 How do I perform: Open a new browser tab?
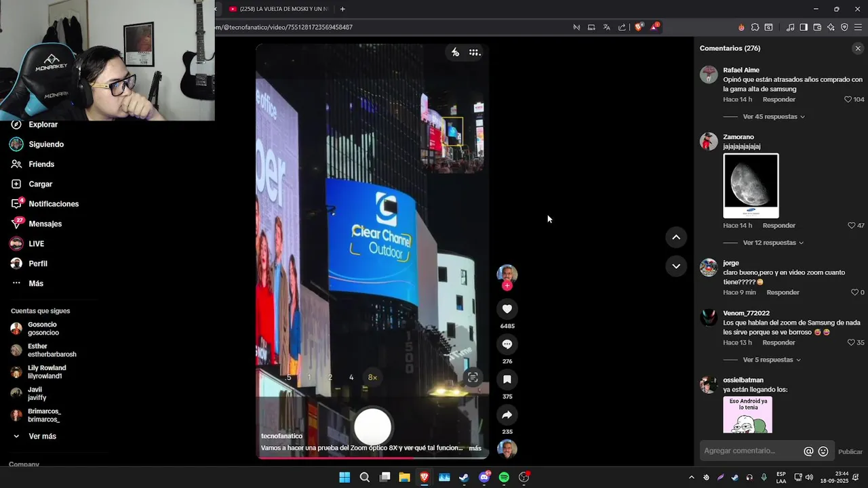coord(342,9)
